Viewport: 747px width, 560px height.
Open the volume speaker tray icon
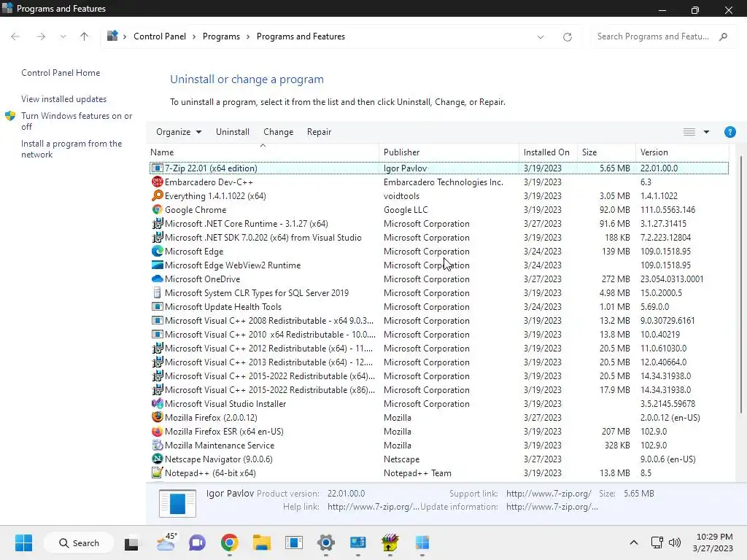[675, 542]
